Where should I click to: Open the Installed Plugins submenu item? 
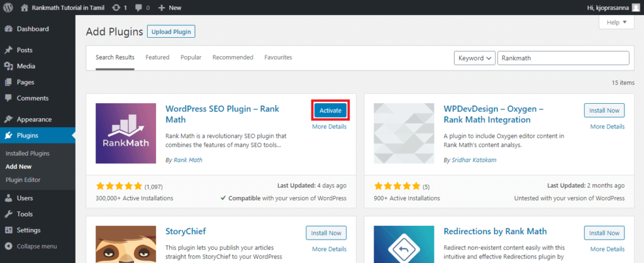pos(28,154)
